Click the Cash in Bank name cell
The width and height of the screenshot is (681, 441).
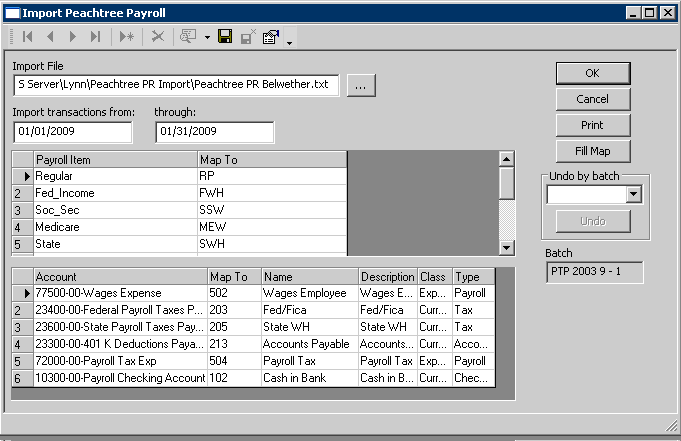310,378
